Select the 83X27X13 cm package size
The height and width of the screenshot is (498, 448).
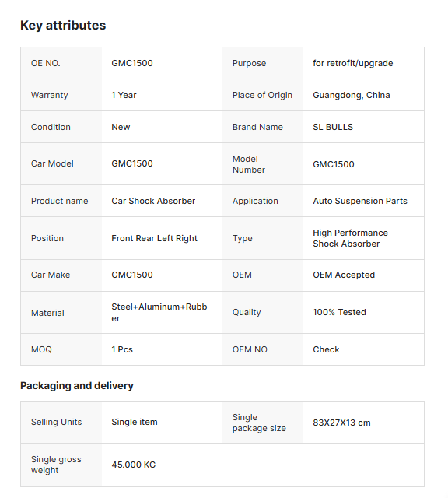(341, 423)
